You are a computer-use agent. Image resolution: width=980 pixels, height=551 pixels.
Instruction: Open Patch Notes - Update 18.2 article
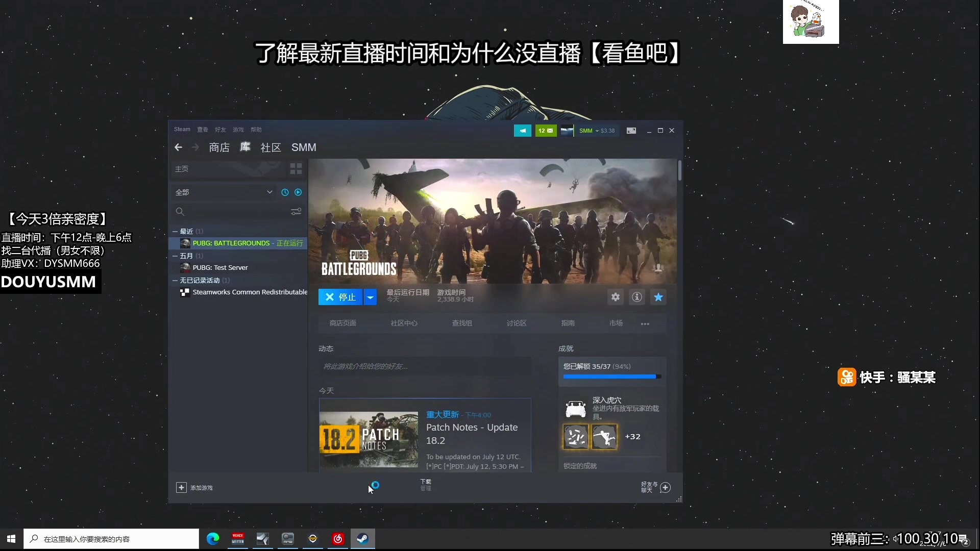click(472, 434)
